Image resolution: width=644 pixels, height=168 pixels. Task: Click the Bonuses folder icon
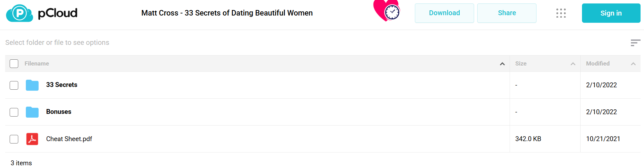(32, 112)
